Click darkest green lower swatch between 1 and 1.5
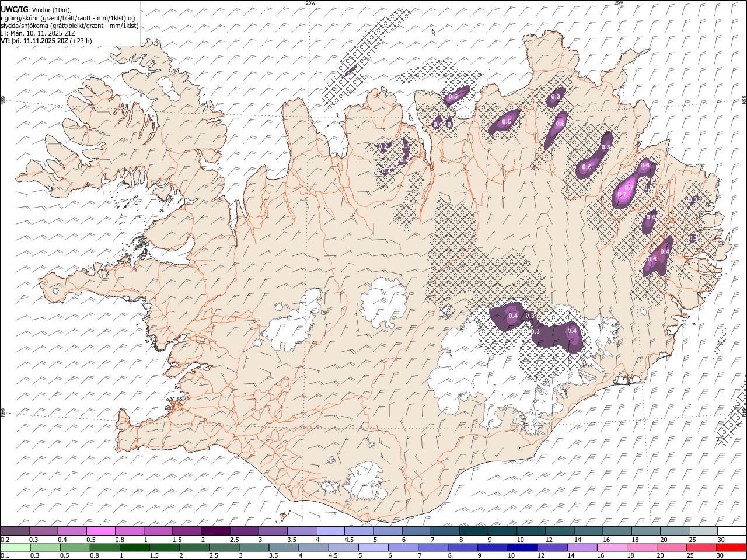The width and height of the screenshot is (747, 560). coord(134,547)
